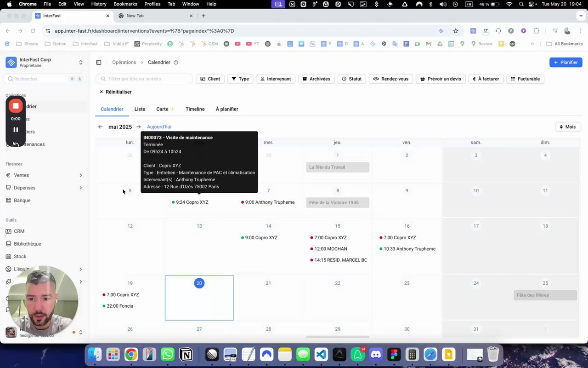Toggle the Archivées filter
Image resolution: width=588 pixels, height=368 pixels.
click(316, 79)
